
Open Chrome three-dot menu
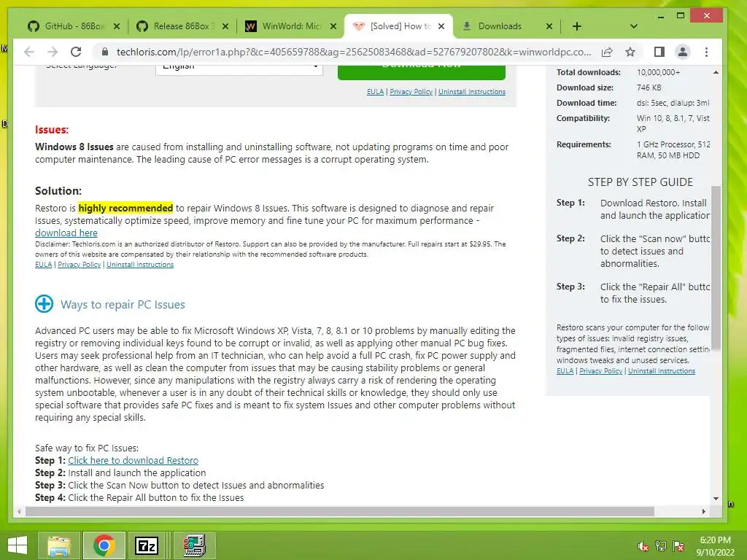(706, 52)
